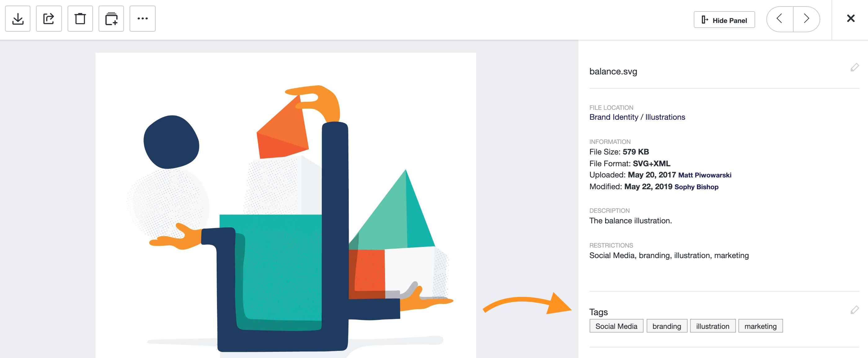Click the Tags section heading
Screen dimensions: 868x358
click(x=598, y=312)
